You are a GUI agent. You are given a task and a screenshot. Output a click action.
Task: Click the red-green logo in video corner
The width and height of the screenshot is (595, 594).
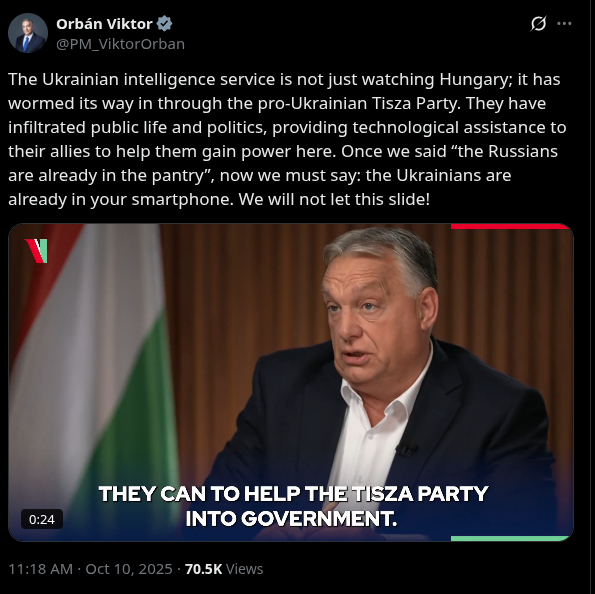(36, 251)
